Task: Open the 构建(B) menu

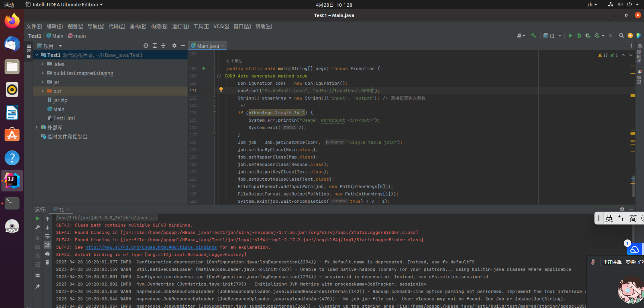Action: point(159,26)
